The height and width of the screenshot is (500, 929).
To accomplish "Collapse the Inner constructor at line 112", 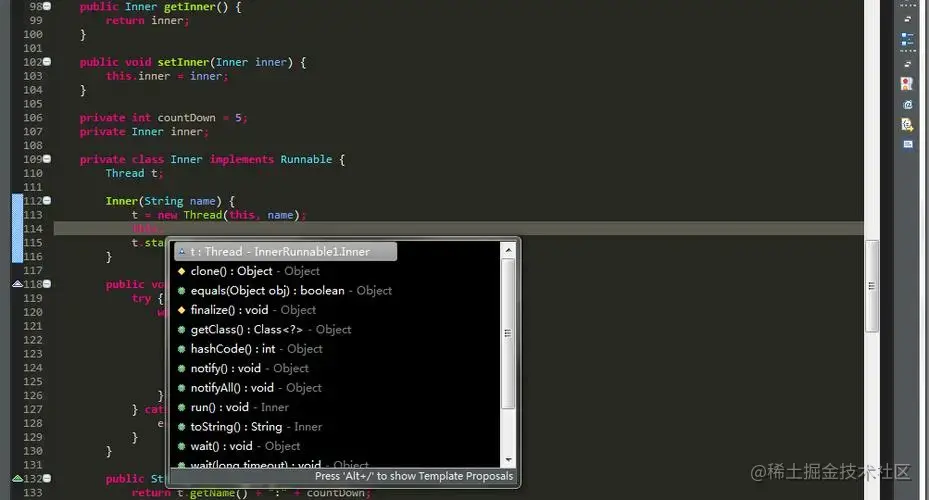I will point(47,200).
